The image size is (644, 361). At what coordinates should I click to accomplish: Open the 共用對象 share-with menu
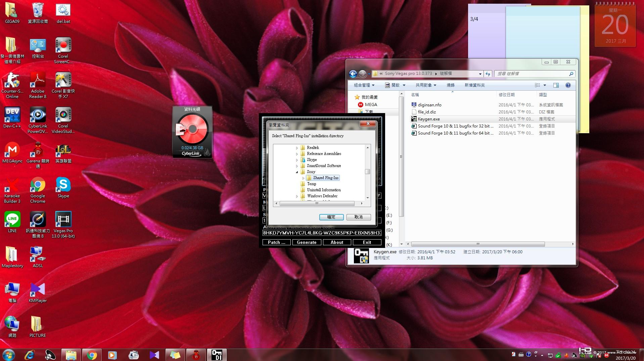pos(426,85)
